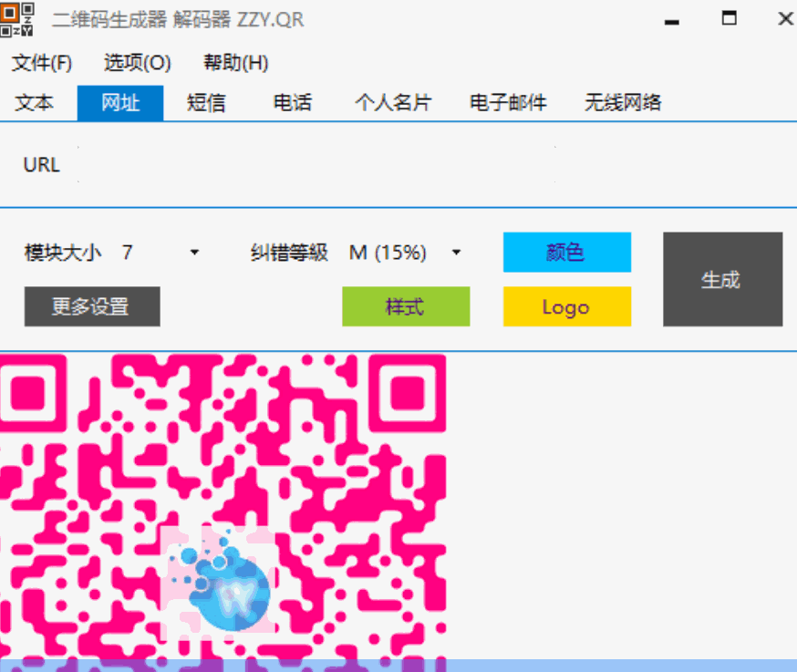Screen dimensions: 797x672
Task: Click the 生成 generate button
Action: tap(723, 280)
